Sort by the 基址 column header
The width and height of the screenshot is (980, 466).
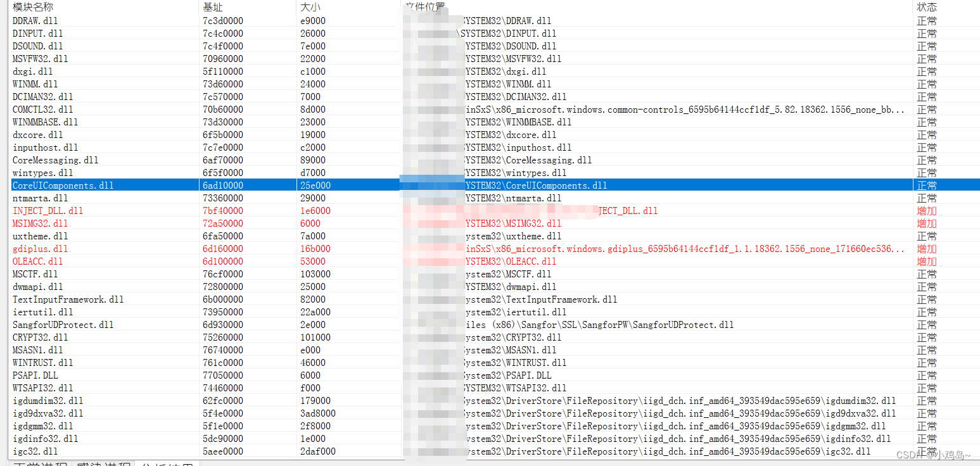[212, 7]
